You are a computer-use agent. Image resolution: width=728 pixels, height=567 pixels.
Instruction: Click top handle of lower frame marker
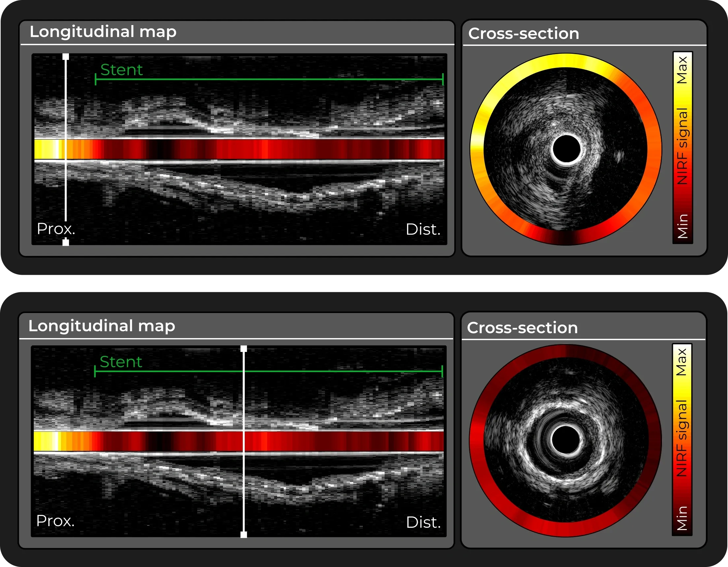[x=244, y=349]
